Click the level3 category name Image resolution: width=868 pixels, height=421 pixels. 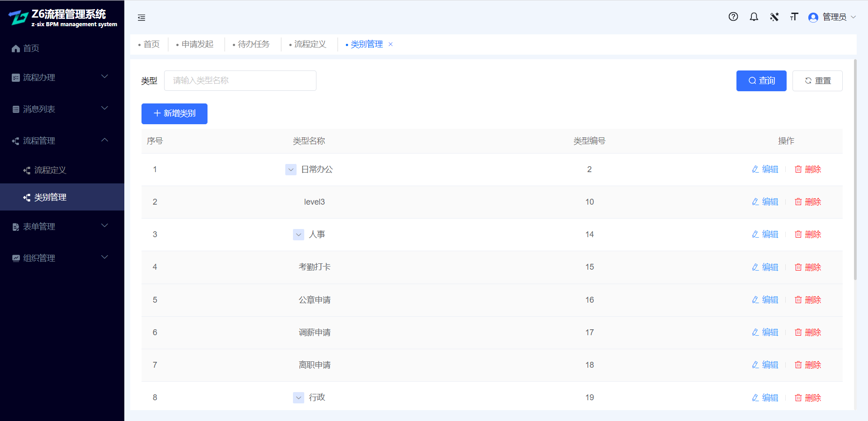[x=315, y=202]
